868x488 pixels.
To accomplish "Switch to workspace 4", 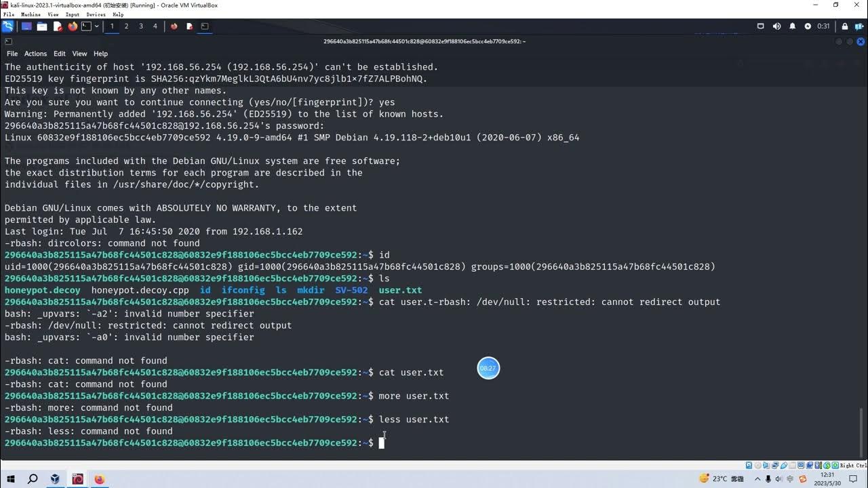I will coord(155,26).
